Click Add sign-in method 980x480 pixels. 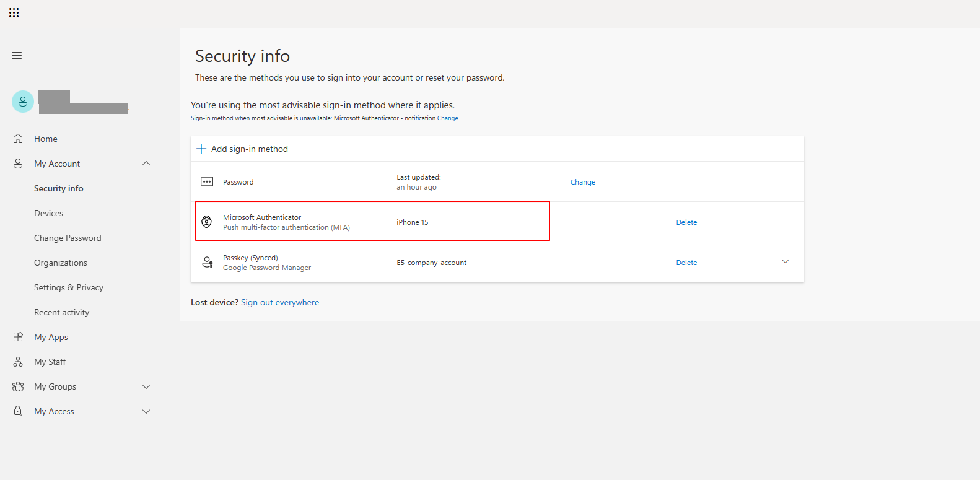[250, 149]
